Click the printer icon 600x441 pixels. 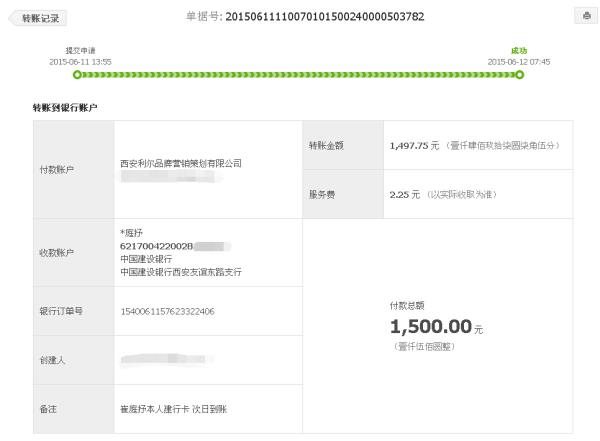pyautogui.click(x=587, y=16)
